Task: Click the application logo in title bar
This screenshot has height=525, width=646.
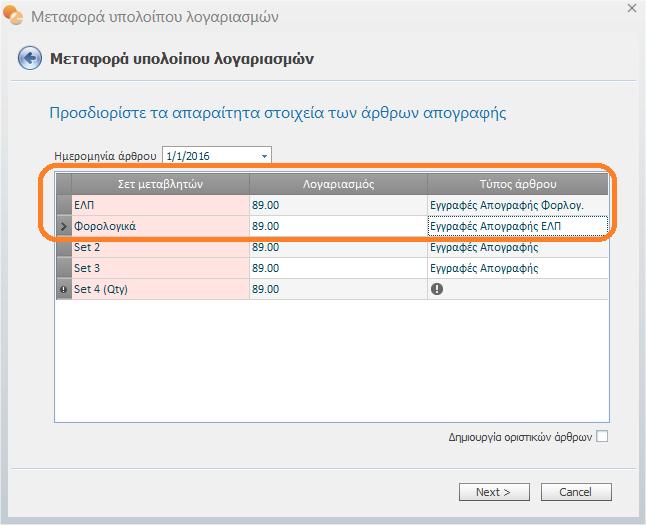Action: click(13, 16)
